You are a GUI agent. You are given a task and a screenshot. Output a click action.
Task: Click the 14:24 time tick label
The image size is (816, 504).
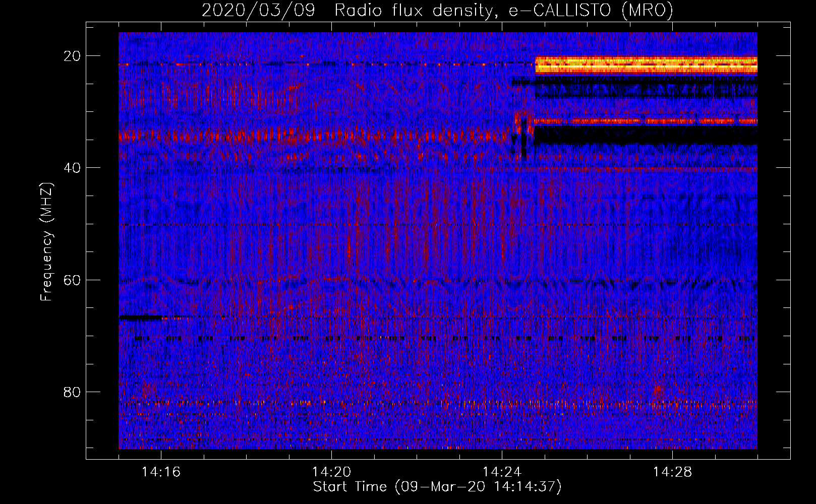[x=502, y=472]
